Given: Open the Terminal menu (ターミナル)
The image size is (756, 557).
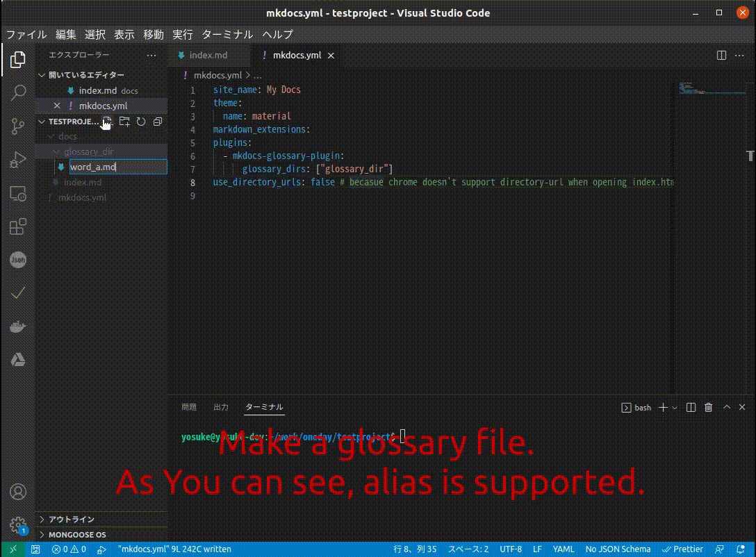Looking at the screenshot, I should [227, 35].
